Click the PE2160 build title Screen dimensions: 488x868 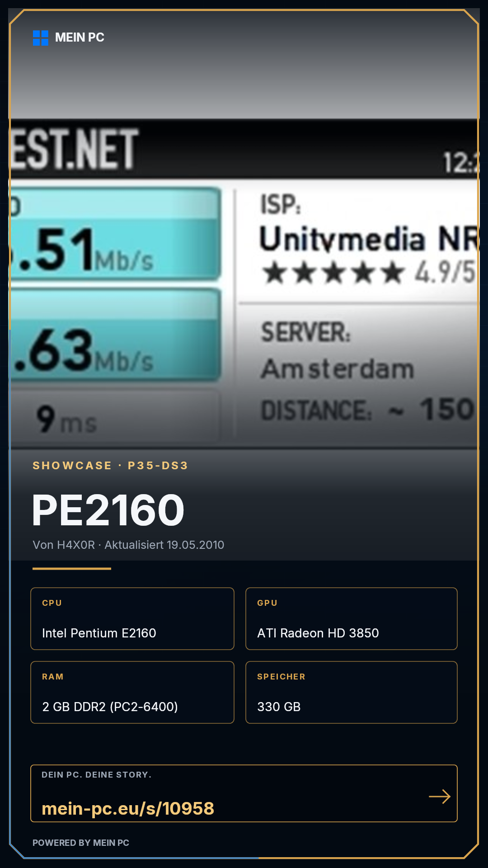tap(108, 510)
